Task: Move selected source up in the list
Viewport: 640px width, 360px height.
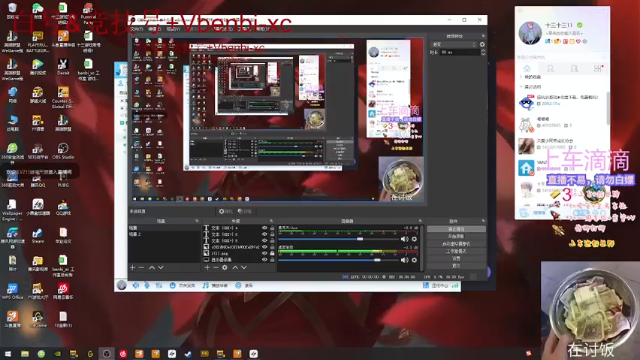Action: (235, 268)
